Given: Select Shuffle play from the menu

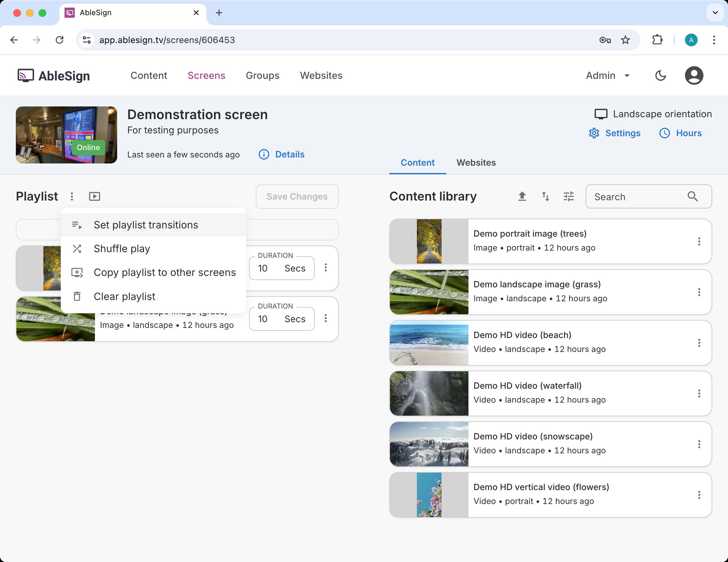Looking at the screenshot, I should (122, 249).
